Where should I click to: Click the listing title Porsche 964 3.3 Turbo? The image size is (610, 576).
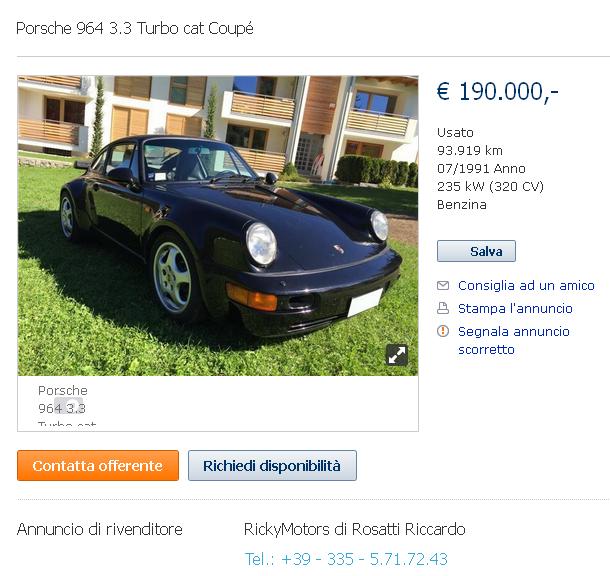pos(135,29)
